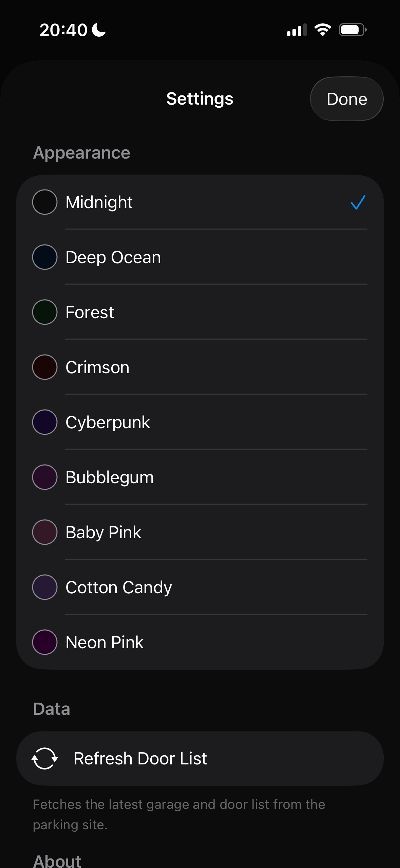
Task: Choose the Bubblegum theme row
Action: [x=200, y=477]
